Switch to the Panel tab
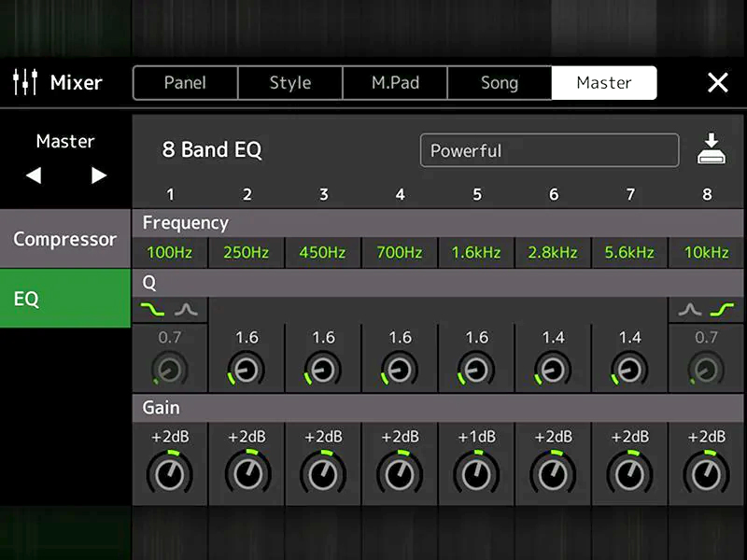The image size is (747, 560). (185, 83)
